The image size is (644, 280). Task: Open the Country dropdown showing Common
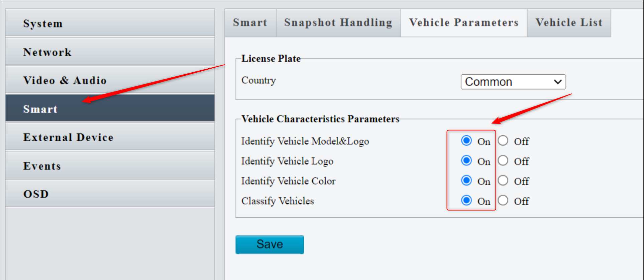[513, 81]
